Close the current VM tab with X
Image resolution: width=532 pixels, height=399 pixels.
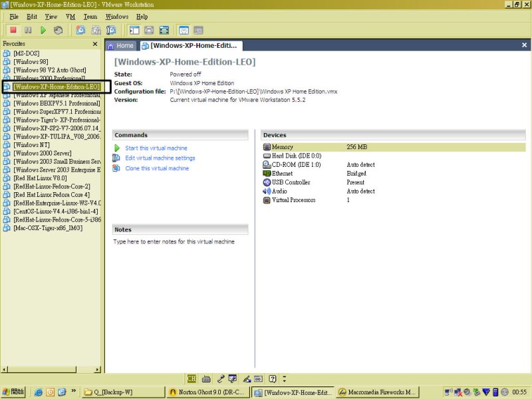click(524, 45)
